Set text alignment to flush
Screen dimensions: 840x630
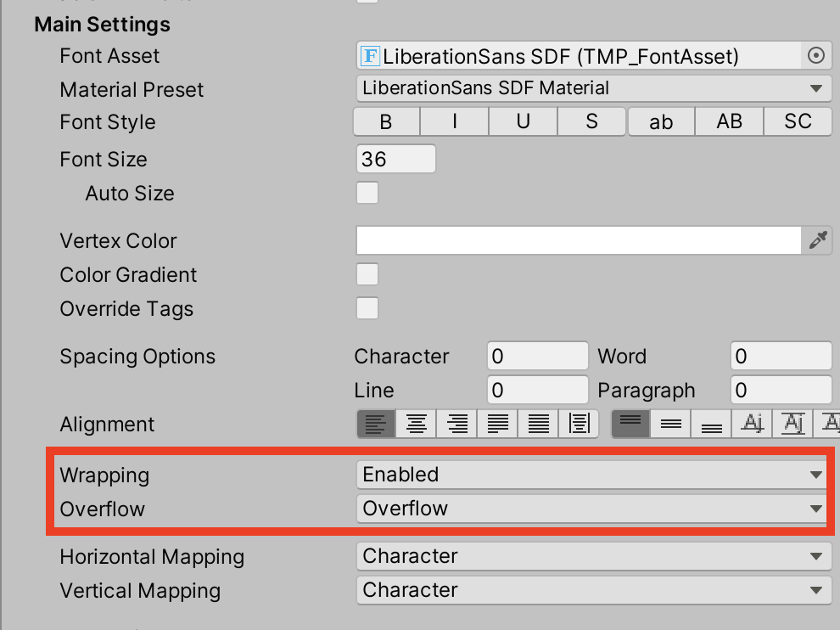click(539, 423)
